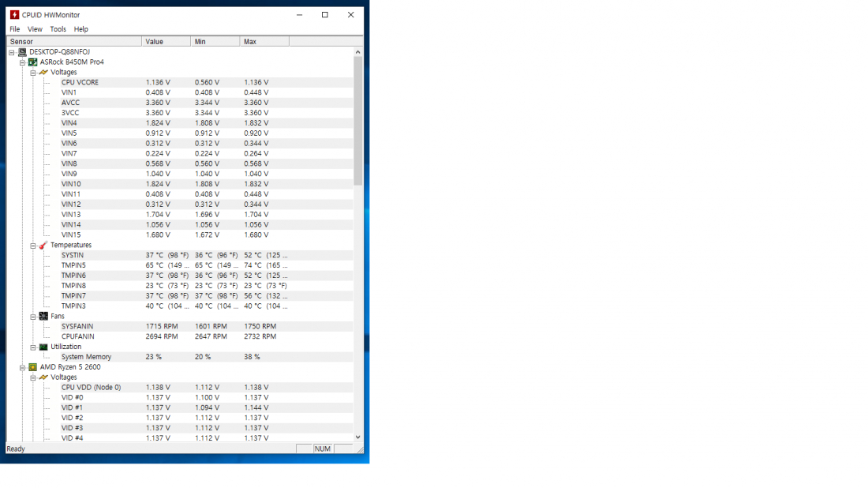Select the CPUFANIN fan row

[207, 336]
